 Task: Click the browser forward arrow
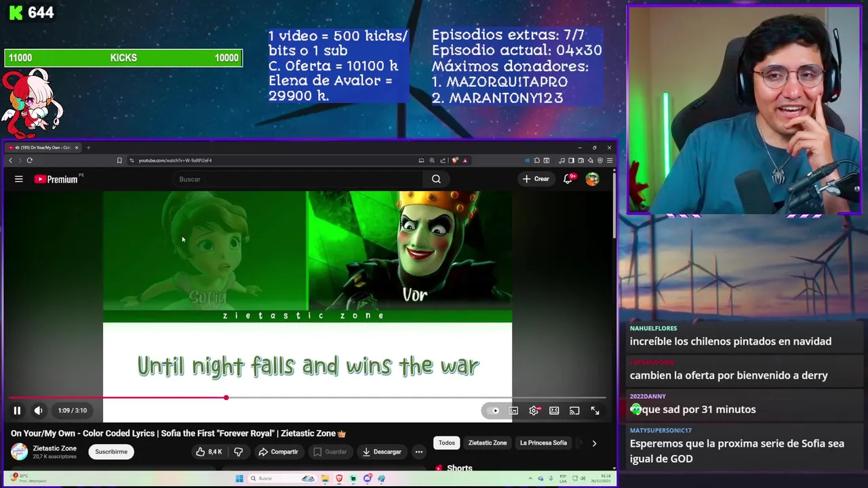point(20,161)
